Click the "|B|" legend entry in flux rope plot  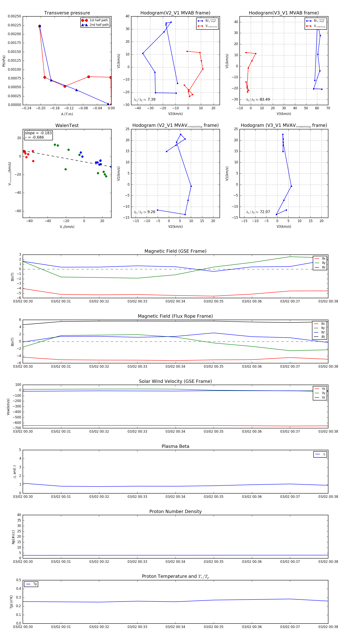pyautogui.click(x=320, y=337)
